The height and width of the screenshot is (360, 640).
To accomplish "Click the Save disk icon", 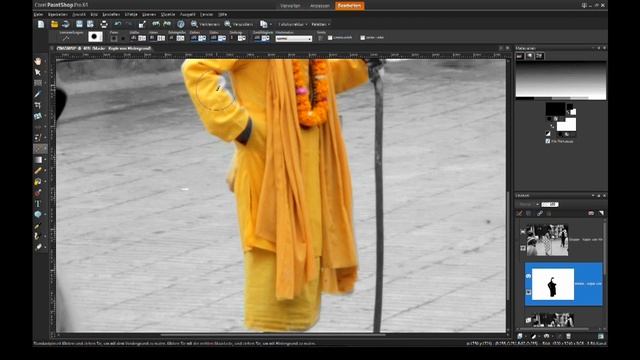I will [x=79, y=24].
